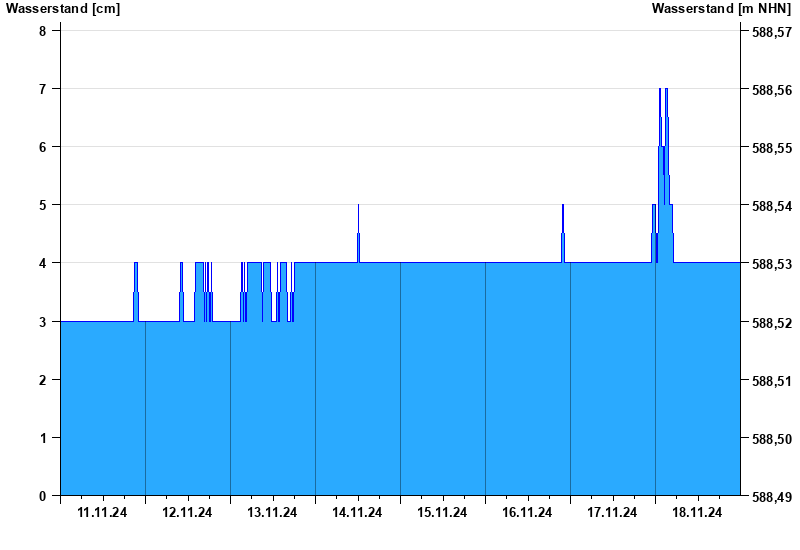
Task: Click the 17.11.24 date label
Action: tap(612, 512)
